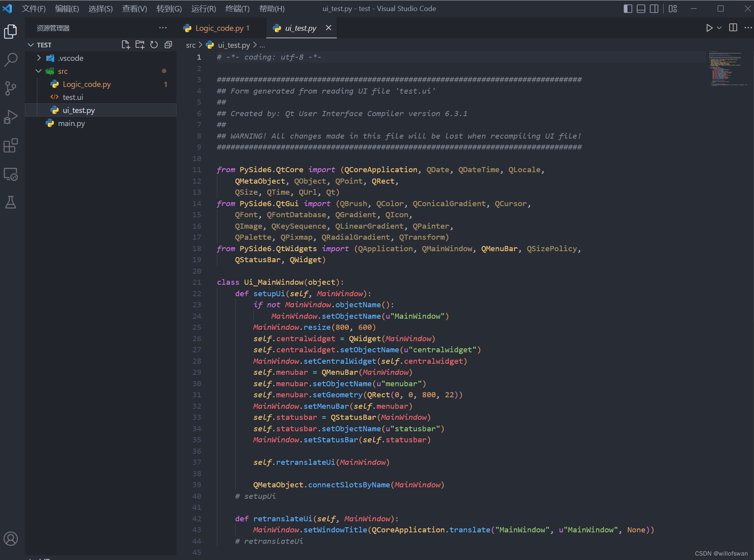Open the 编辑(E) menu
754x560 pixels.
click(x=67, y=9)
